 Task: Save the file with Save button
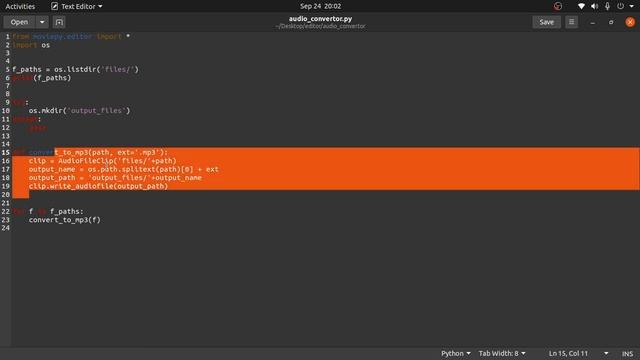click(546, 22)
